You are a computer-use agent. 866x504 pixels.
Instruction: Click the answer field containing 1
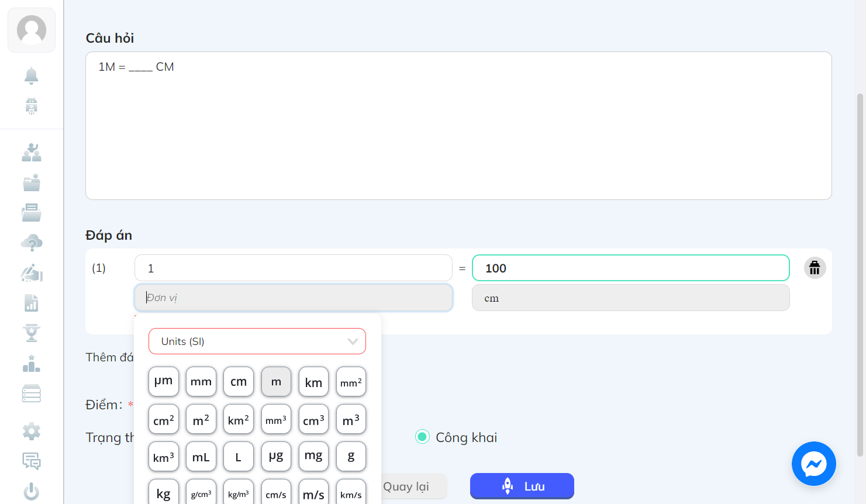tap(294, 268)
